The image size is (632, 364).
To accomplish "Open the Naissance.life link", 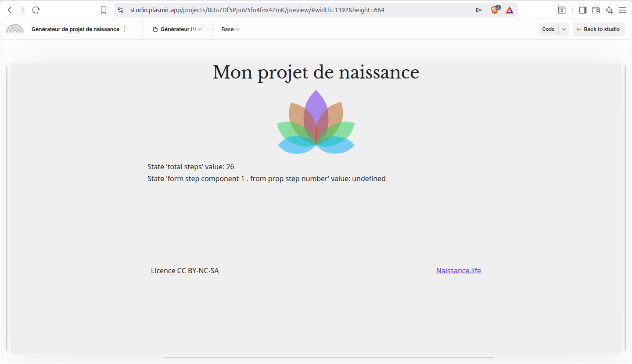I will [x=458, y=271].
